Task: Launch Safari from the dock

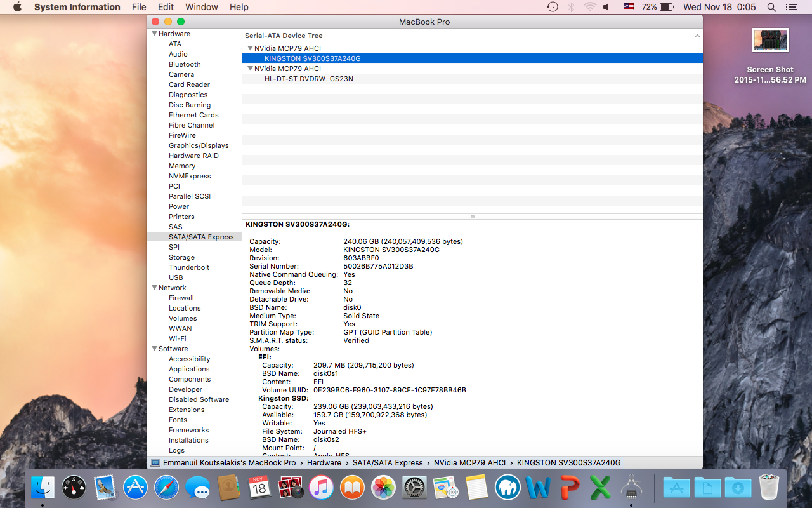Action: click(167, 488)
